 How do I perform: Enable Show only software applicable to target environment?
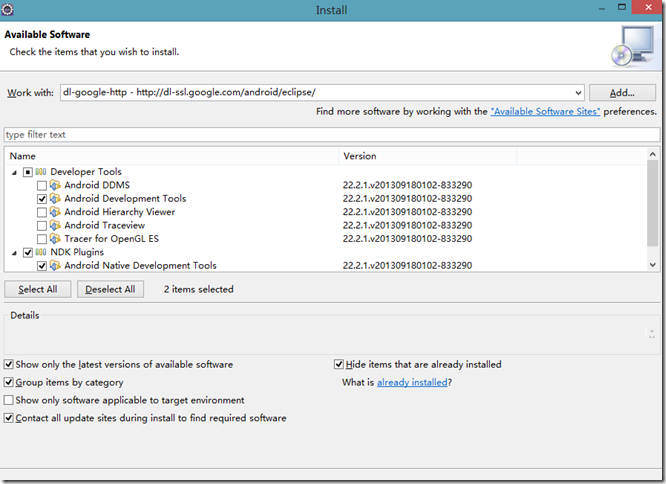8,400
